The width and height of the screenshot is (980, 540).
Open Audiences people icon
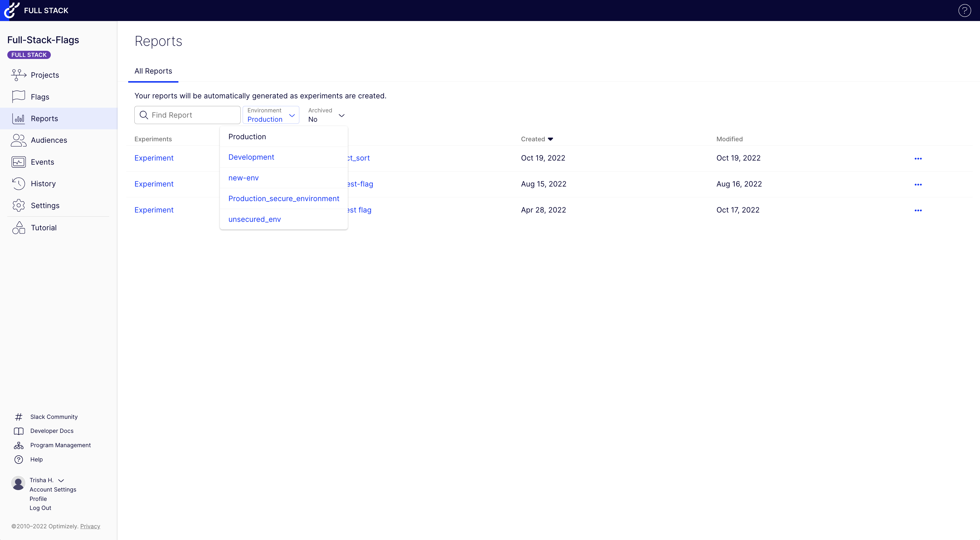[x=18, y=140]
